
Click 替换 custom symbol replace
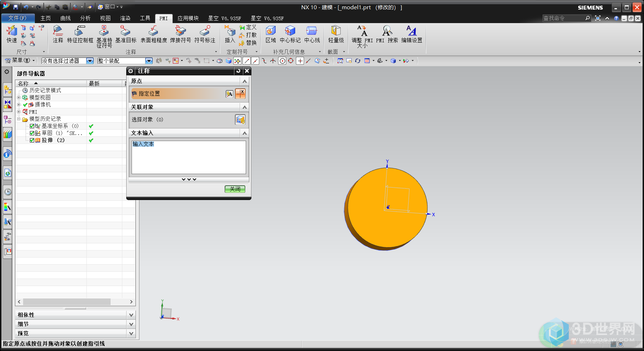[248, 43]
